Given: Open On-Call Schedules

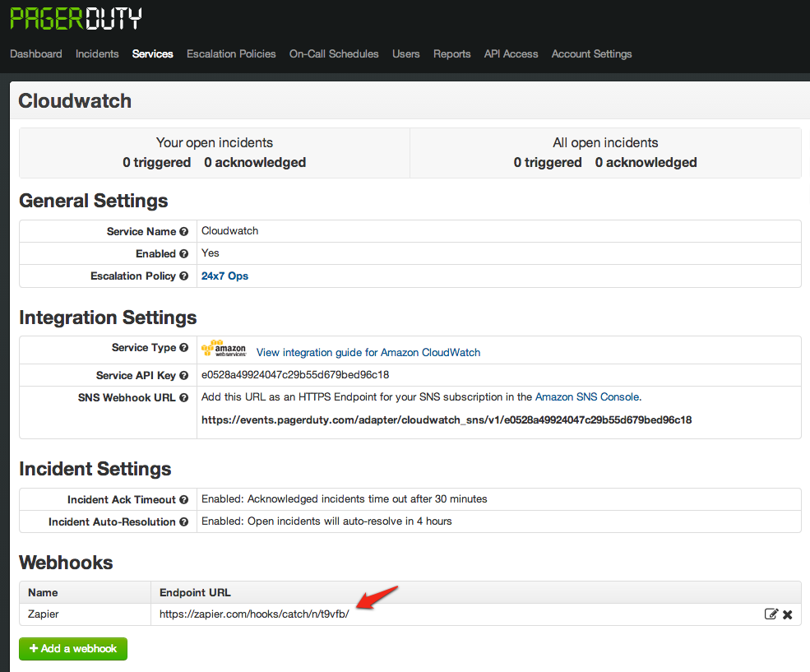Looking at the screenshot, I should tap(334, 53).
